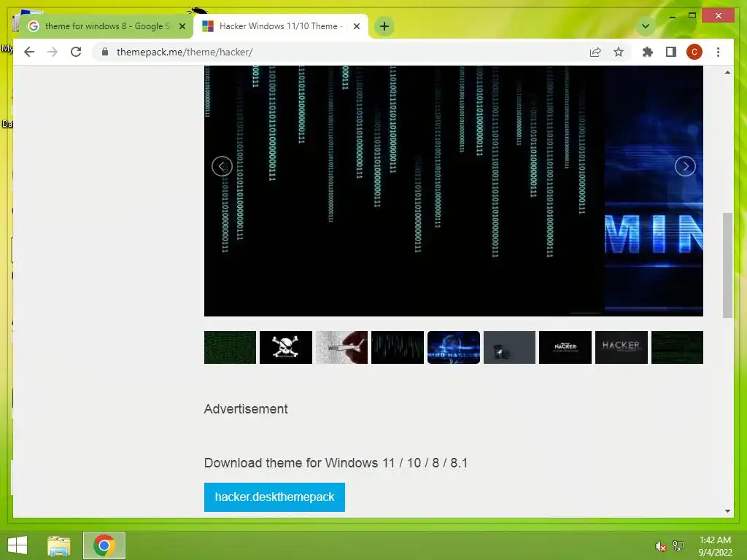The image size is (747, 560).
Task: Click the forward navigation arrow
Action: click(x=53, y=52)
